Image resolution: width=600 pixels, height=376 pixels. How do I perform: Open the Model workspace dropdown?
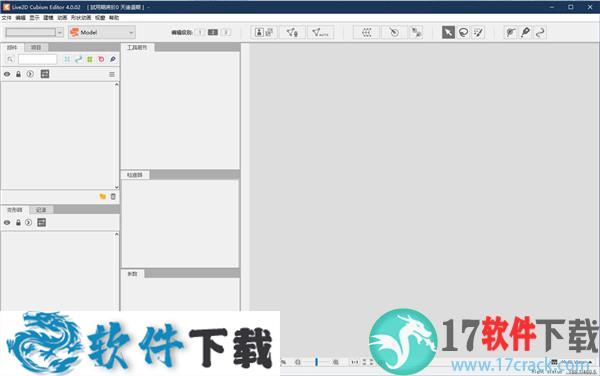(x=101, y=33)
